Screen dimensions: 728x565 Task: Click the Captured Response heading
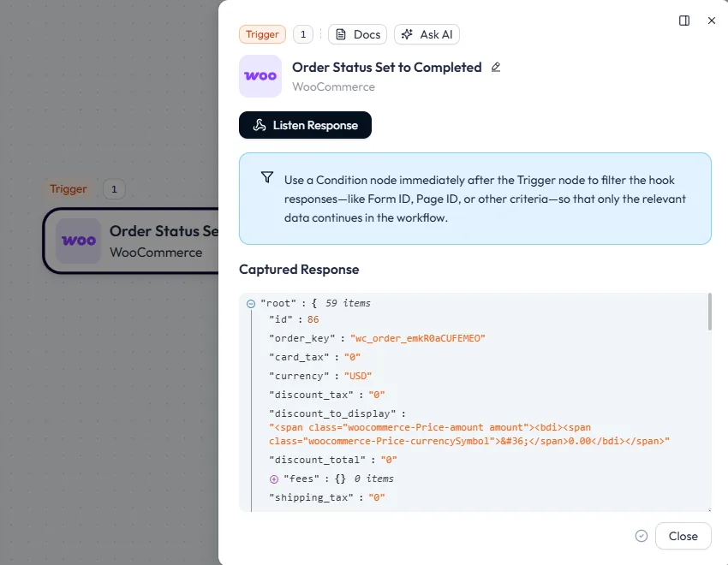[299, 270]
